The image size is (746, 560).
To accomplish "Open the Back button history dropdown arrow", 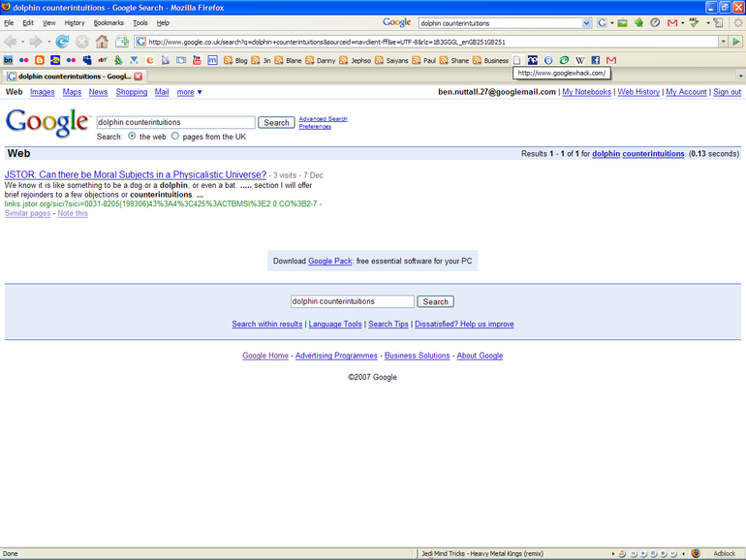I will [x=23, y=42].
